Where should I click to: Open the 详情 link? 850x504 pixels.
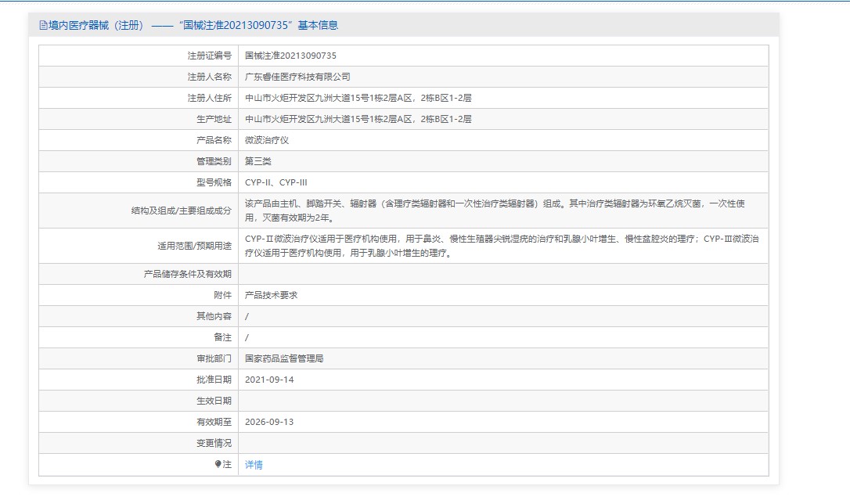(254, 465)
